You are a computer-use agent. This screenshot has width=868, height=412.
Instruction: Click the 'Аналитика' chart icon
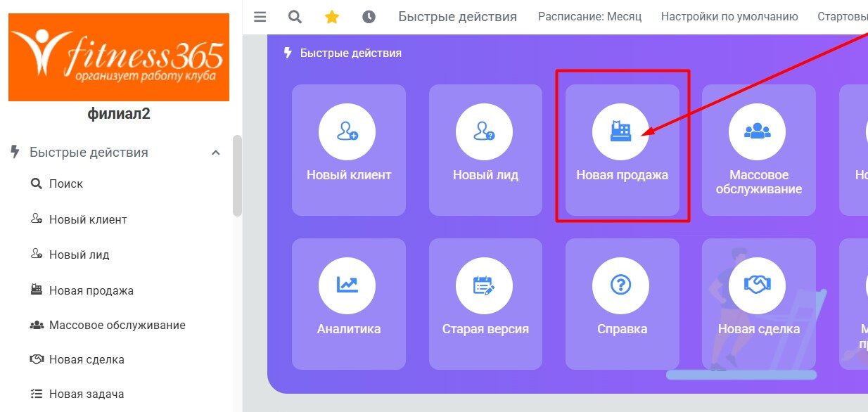point(347,285)
